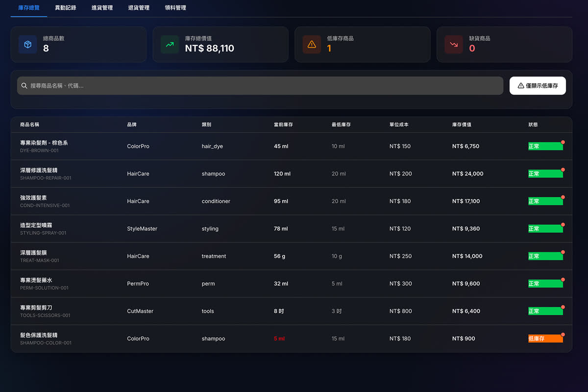The height and width of the screenshot is (392, 588).
Task: Select product 髮色保護洗髮精
Action: click(x=39, y=335)
